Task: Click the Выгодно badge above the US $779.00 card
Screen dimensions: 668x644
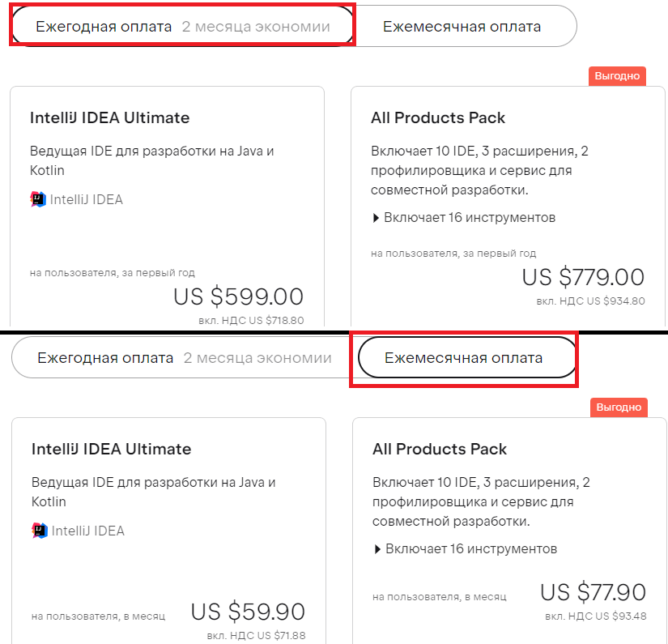Action: pos(618,76)
